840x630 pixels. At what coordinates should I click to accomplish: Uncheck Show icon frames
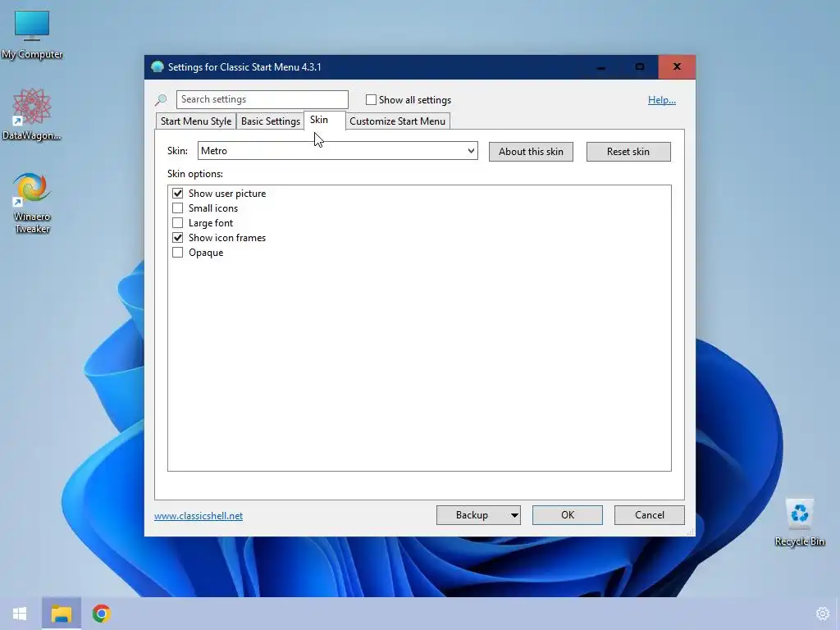[177, 237]
